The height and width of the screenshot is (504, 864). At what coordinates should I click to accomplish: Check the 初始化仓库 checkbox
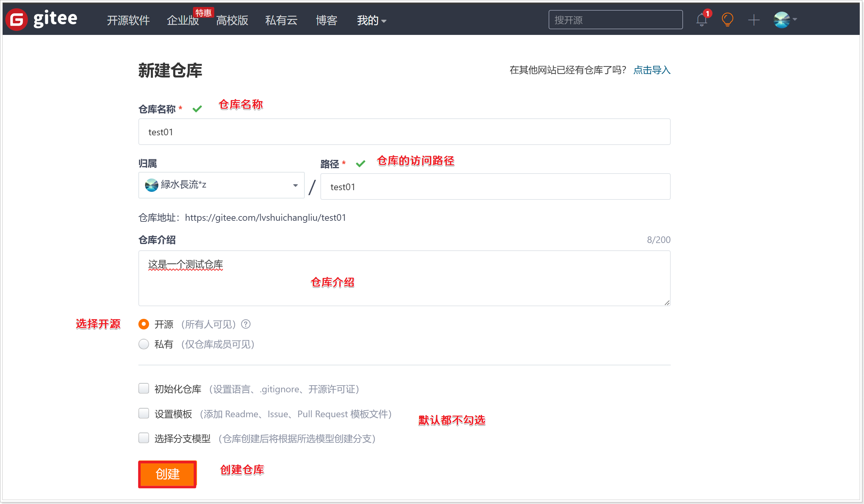144,389
